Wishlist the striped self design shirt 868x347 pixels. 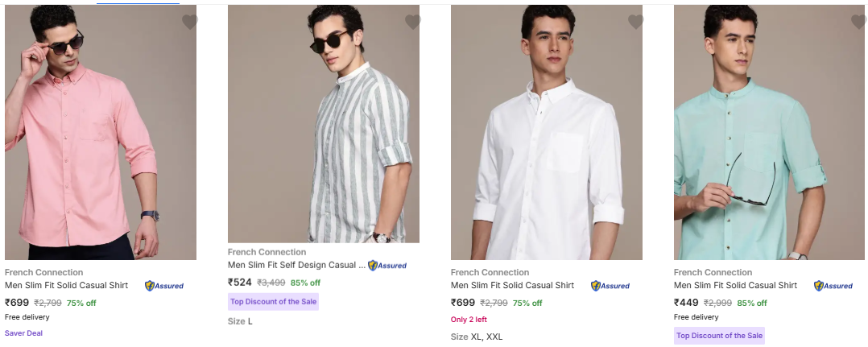412,23
